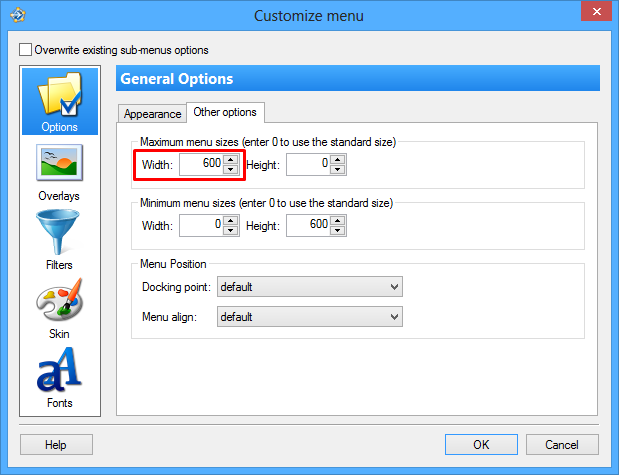Increase the minimum Width value
Screen dimensions: 619x475
(231, 221)
